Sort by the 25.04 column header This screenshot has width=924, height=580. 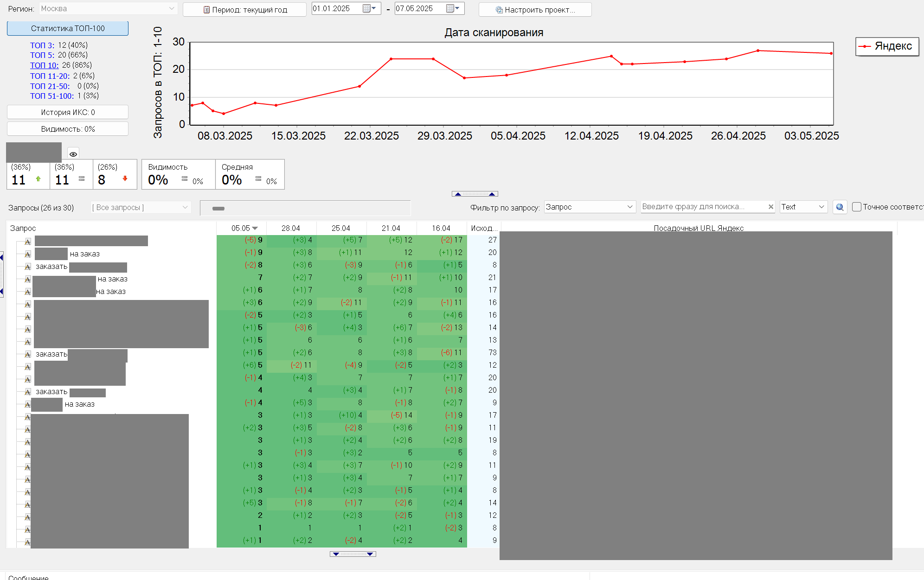pyautogui.click(x=341, y=228)
